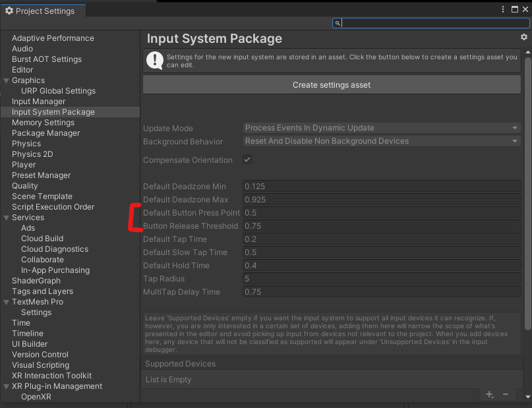The width and height of the screenshot is (532, 408).
Task: Click the minus icon to remove a supported device
Action: click(506, 394)
